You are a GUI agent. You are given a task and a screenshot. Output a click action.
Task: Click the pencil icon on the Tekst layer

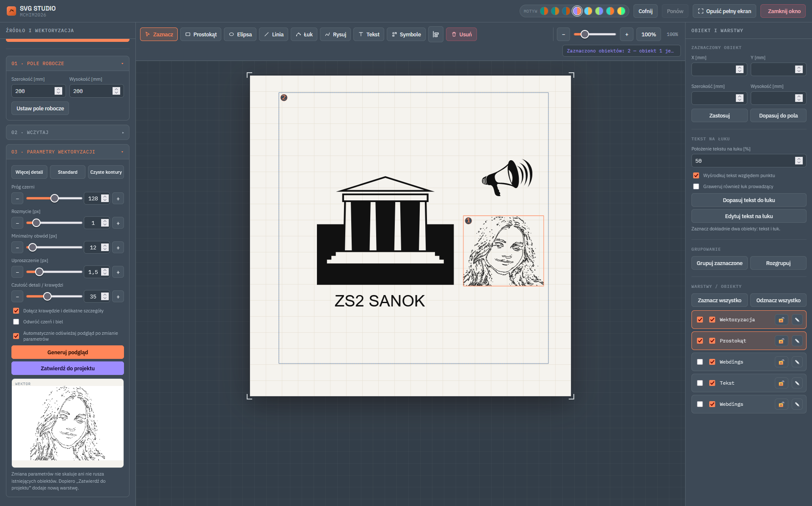(x=797, y=383)
